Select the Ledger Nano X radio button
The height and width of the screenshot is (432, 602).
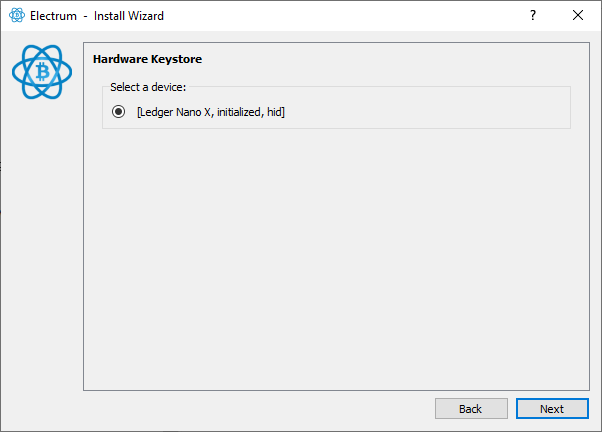click(x=118, y=112)
